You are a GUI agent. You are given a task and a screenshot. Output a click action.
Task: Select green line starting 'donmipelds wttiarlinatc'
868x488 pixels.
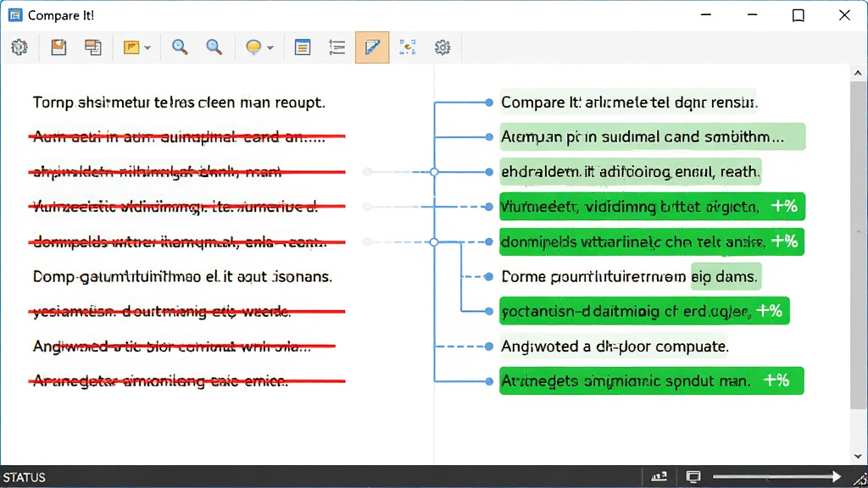point(652,241)
